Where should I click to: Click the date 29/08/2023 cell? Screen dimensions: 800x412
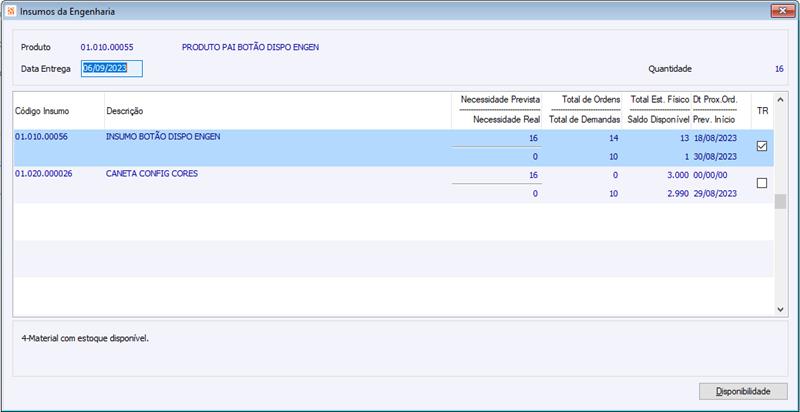(x=715, y=194)
